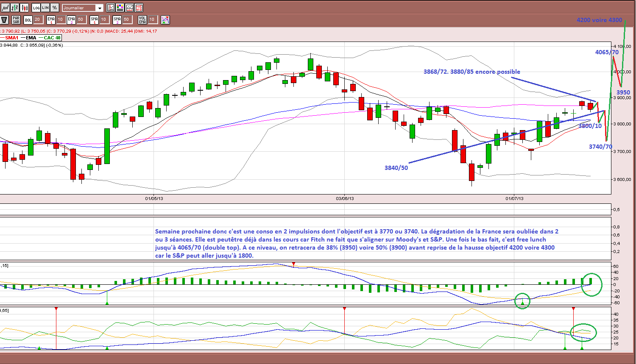Click the CAC 40 legend entry
The image size is (636, 364).
pos(50,38)
